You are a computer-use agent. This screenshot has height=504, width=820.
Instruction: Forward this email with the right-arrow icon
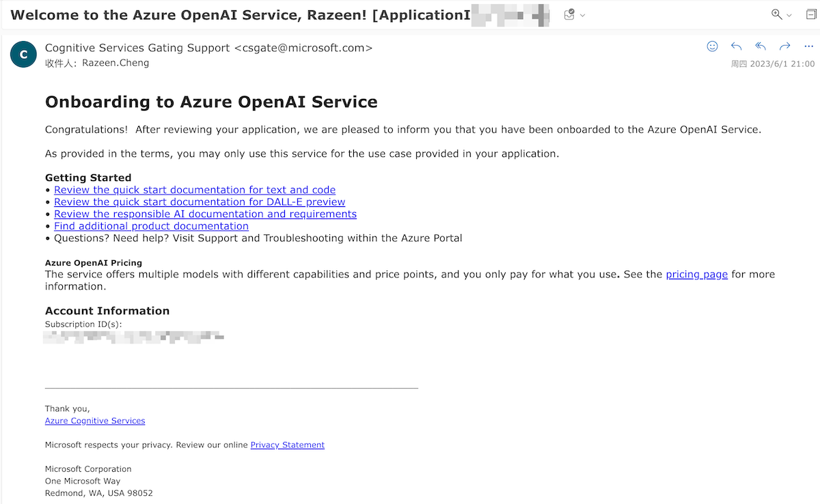point(784,46)
